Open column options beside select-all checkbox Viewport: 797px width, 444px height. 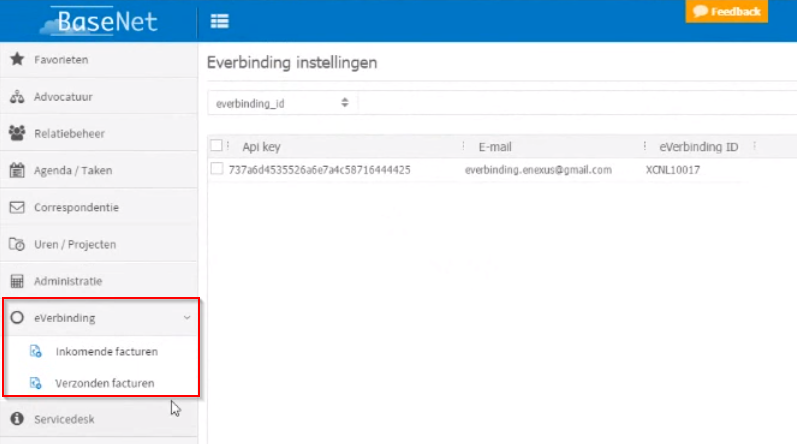tap(228, 146)
